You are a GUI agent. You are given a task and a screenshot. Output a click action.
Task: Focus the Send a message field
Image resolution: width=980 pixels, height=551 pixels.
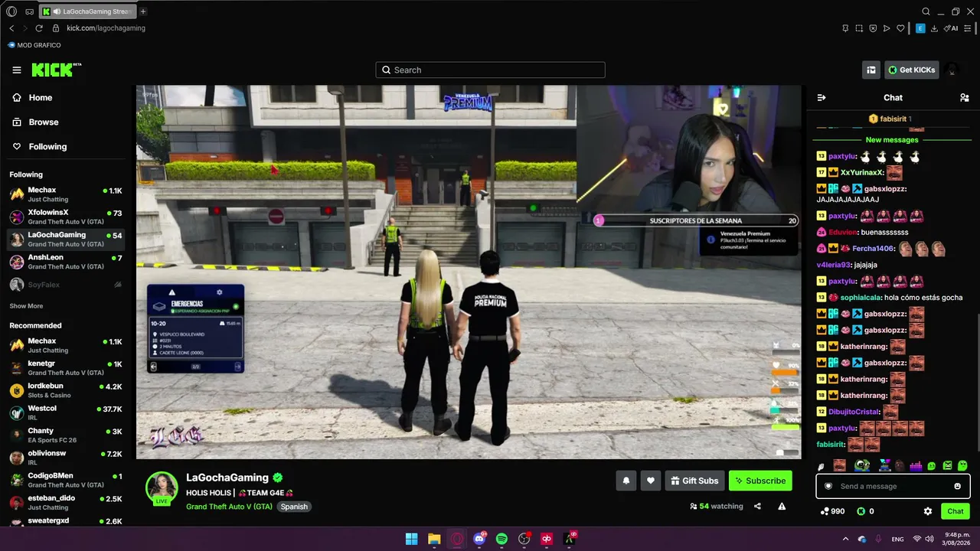tap(893, 486)
